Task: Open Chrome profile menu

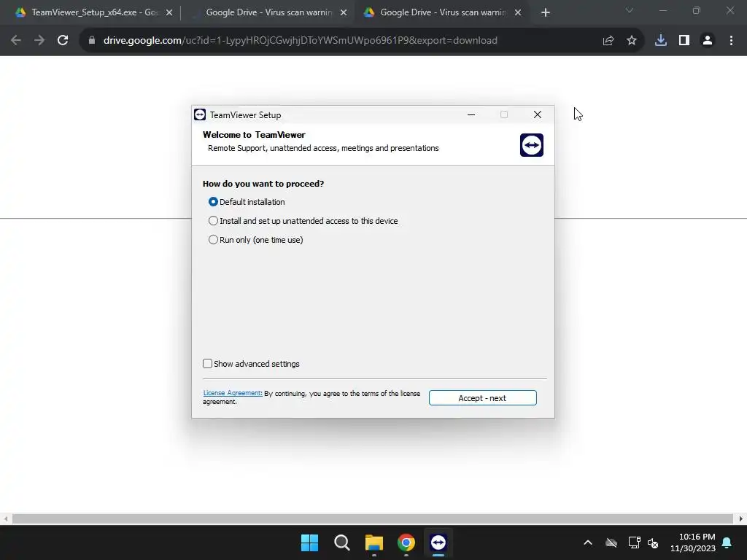Action: pyautogui.click(x=708, y=41)
